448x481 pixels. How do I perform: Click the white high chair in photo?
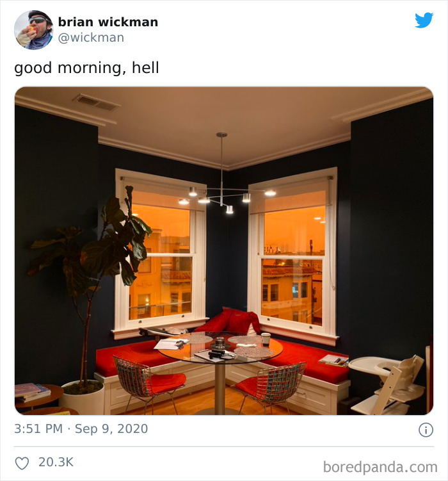click(x=388, y=384)
